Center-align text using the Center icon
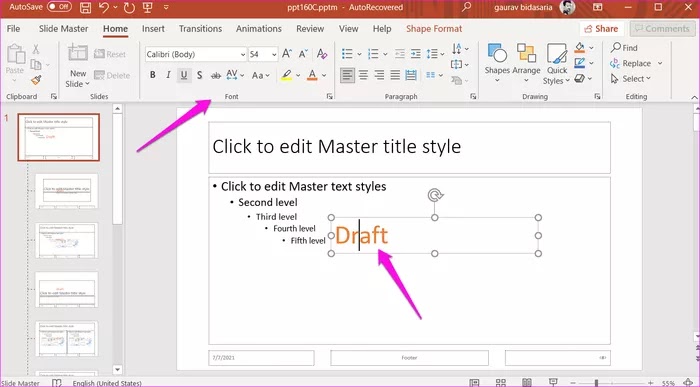This screenshot has width=700, height=387. 363,75
